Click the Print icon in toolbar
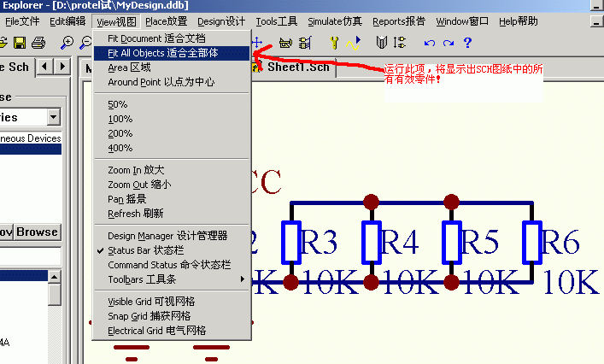This screenshot has height=364, width=604. [38, 43]
